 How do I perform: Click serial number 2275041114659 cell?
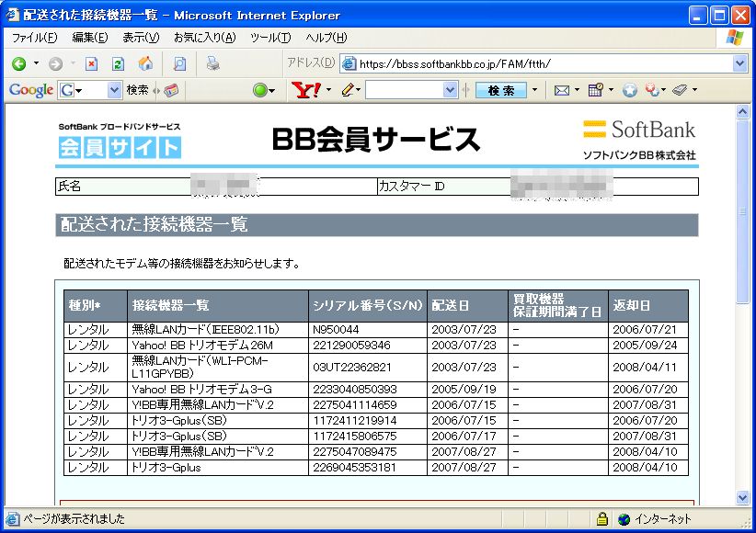click(367, 405)
